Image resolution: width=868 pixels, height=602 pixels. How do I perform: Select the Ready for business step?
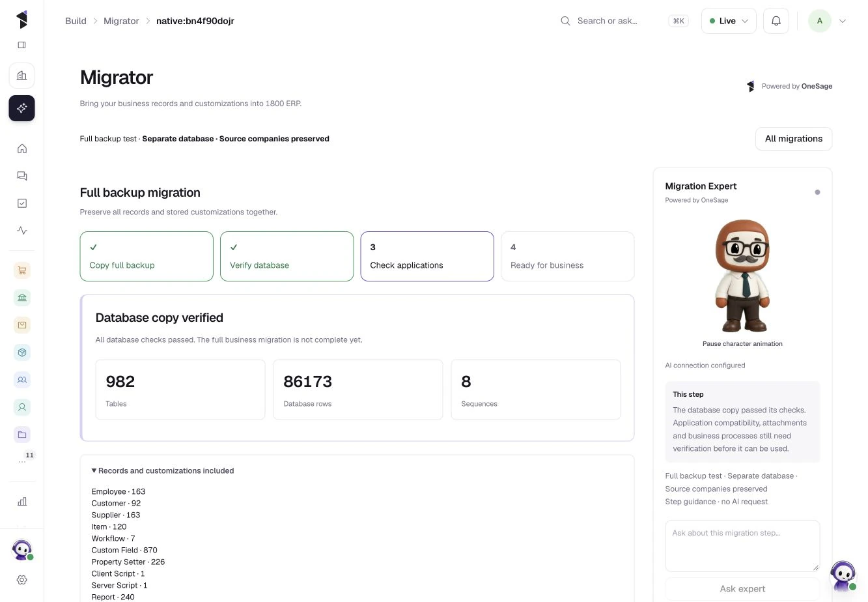567,256
